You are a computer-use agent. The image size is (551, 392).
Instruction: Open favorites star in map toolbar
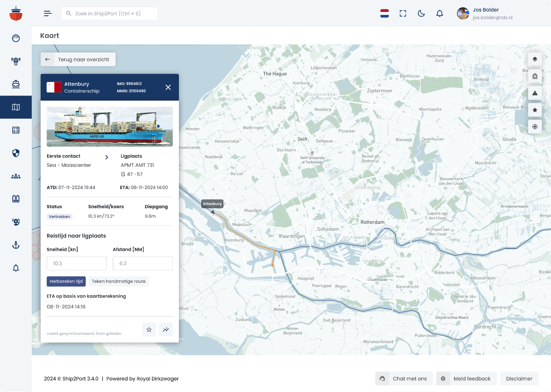535,110
